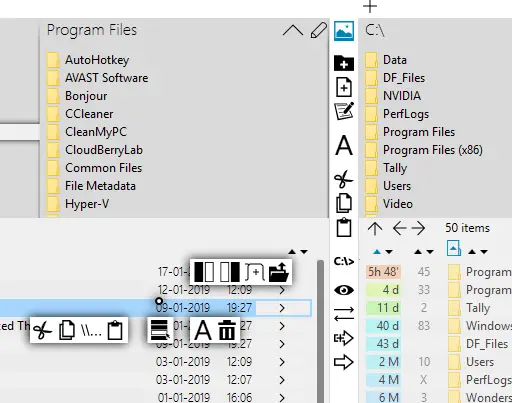Click the copy path \\... icon in popup
This screenshot has width=512, height=403.
tap(91, 330)
